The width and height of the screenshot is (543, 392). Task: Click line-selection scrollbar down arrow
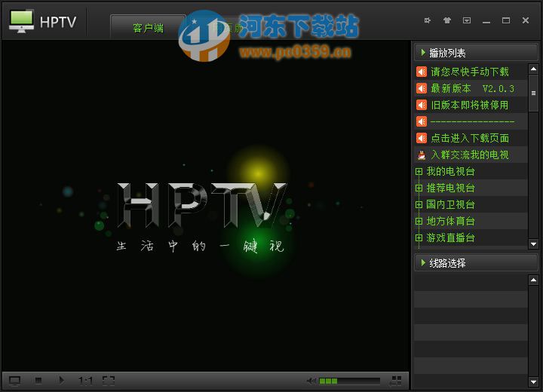tap(533, 382)
